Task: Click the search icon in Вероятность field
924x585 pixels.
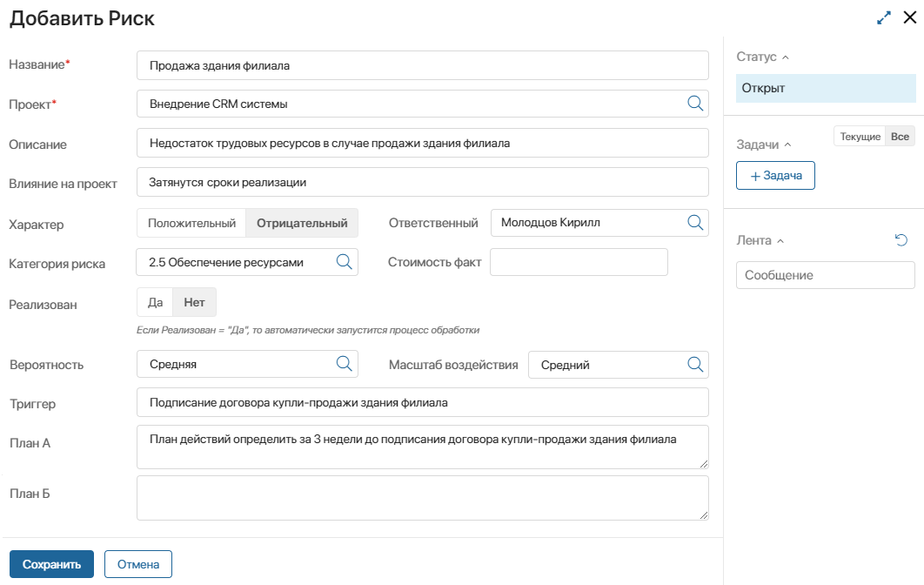Action: pos(344,364)
